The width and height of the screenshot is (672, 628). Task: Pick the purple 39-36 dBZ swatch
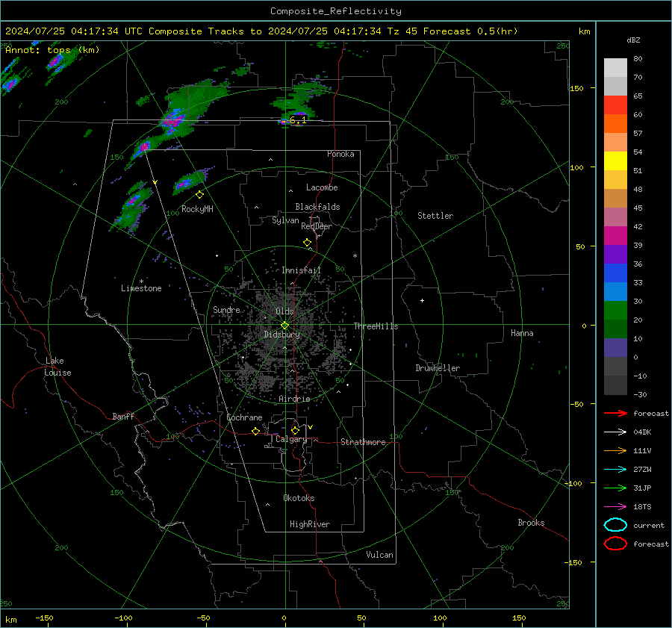click(615, 254)
